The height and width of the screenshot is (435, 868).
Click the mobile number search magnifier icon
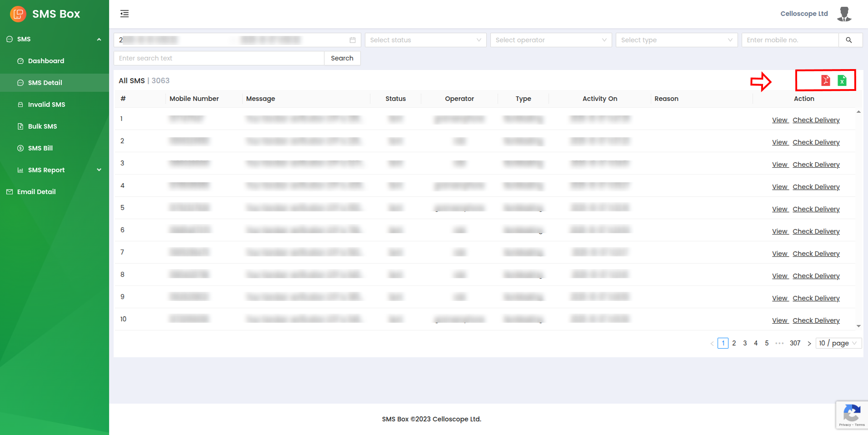coord(848,40)
